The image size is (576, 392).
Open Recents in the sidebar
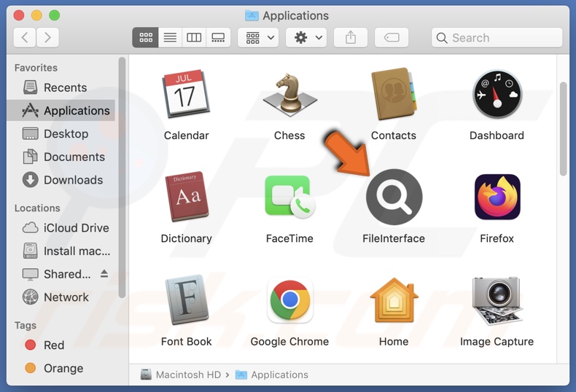click(61, 87)
